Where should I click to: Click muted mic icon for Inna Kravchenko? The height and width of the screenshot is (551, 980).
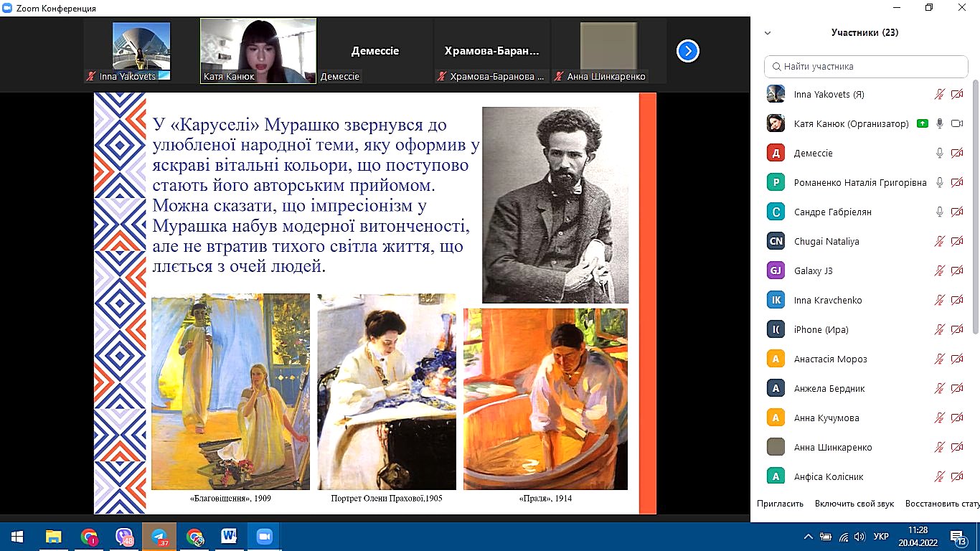point(939,300)
